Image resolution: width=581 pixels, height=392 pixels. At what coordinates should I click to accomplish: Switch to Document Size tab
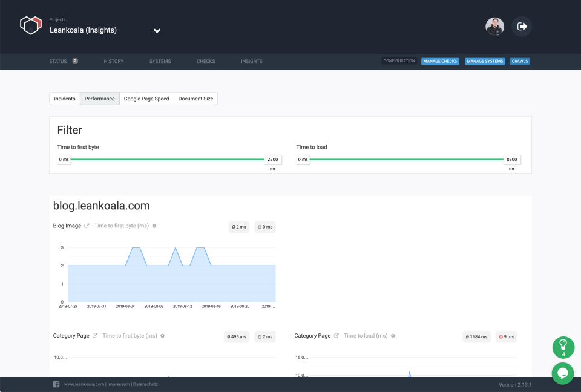click(x=195, y=99)
